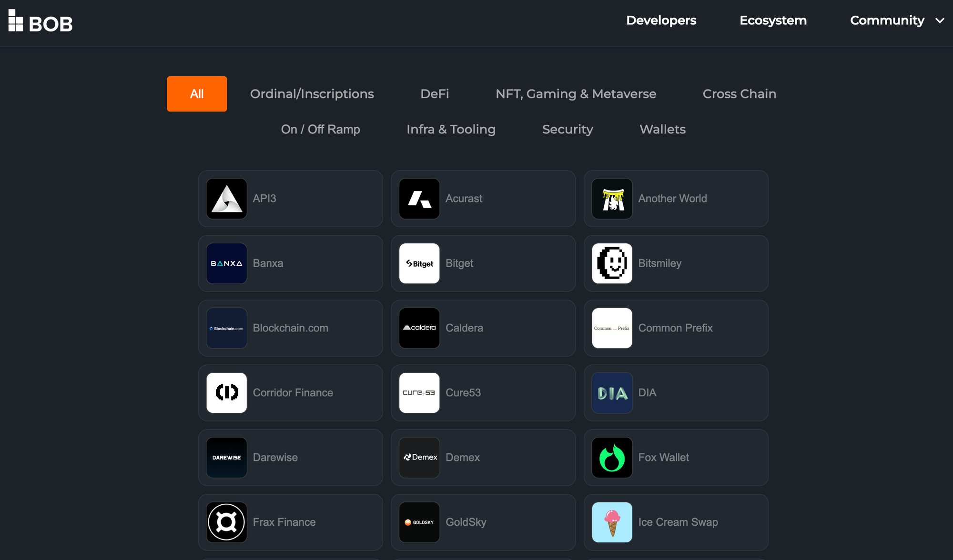Go to Ecosystem page
This screenshot has width=953, height=560.
point(773,20)
